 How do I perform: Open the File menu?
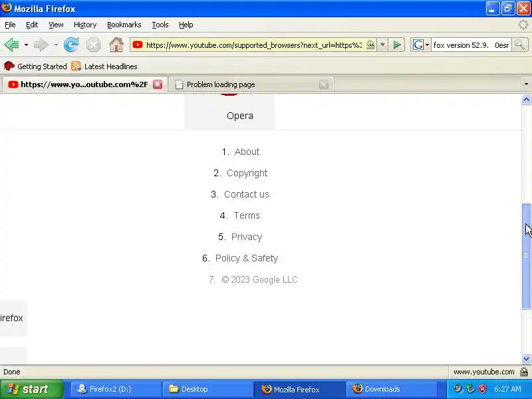click(x=10, y=25)
